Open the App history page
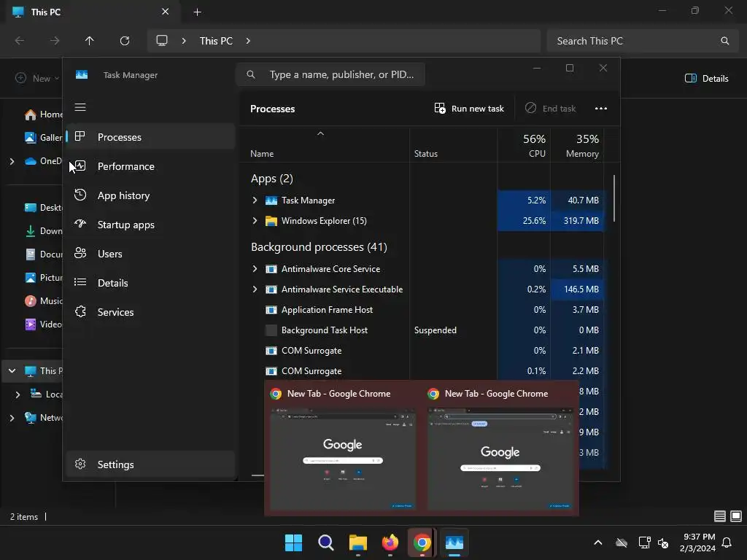This screenshot has height=560, width=747. [x=150, y=195]
